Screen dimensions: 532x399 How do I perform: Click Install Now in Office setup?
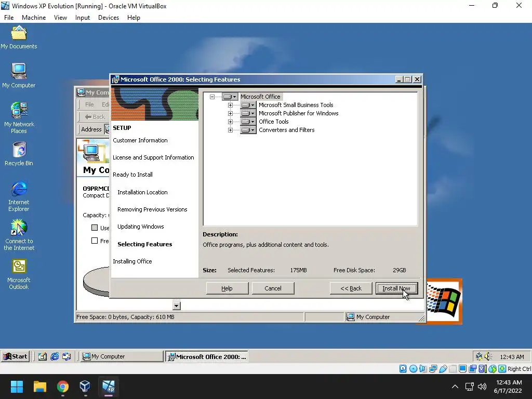(396, 288)
